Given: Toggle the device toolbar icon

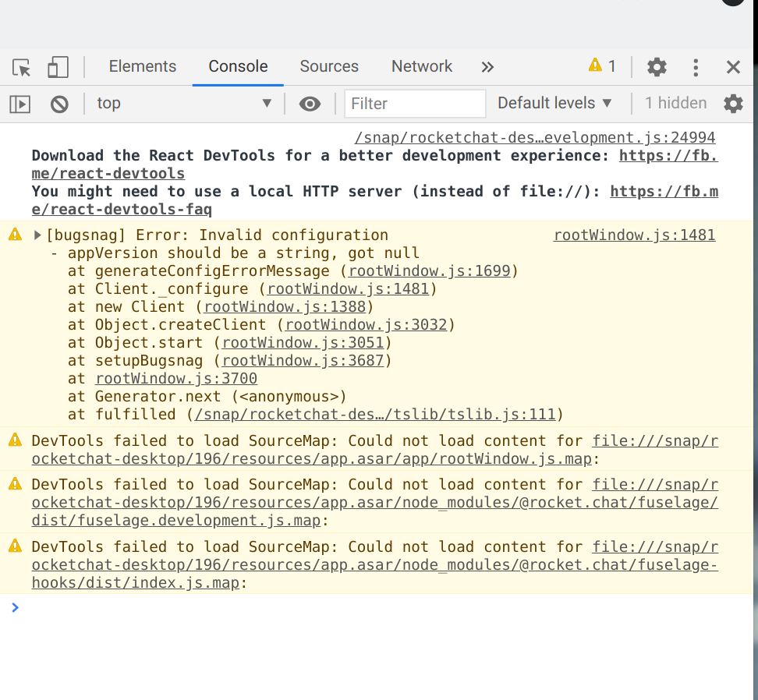Looking at the screenshot, I should (58, 67).
